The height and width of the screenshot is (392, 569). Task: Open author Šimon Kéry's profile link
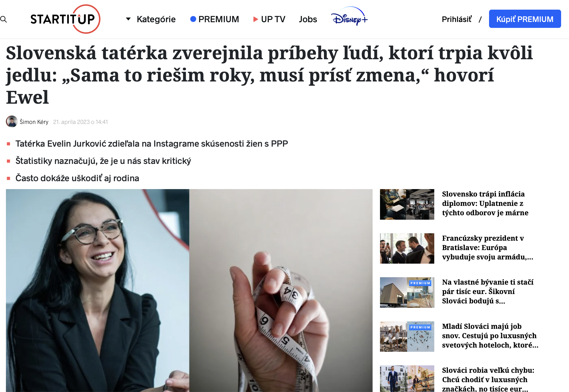point(34,122)
